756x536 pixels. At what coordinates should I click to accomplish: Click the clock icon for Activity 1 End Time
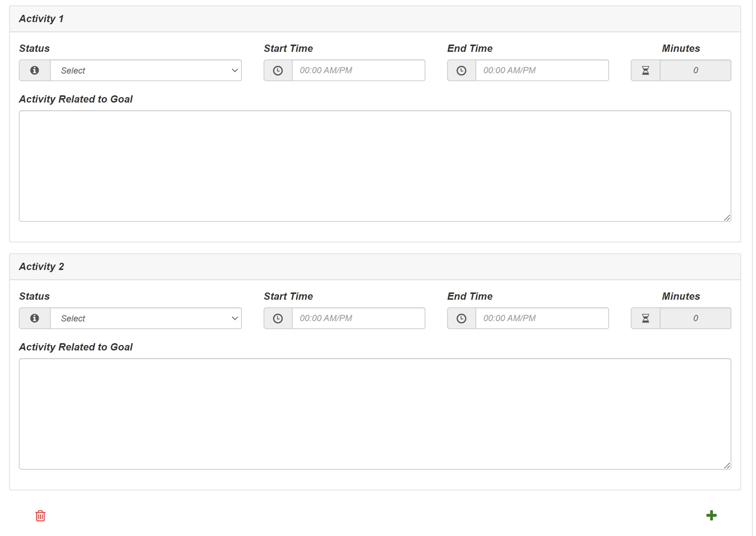click(x=461, y=70)
